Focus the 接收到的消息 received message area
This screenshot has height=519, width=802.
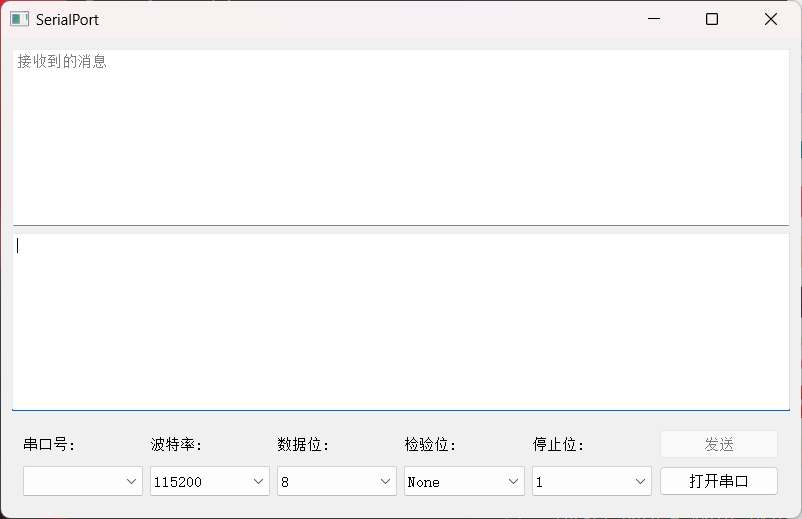point(401,138)
